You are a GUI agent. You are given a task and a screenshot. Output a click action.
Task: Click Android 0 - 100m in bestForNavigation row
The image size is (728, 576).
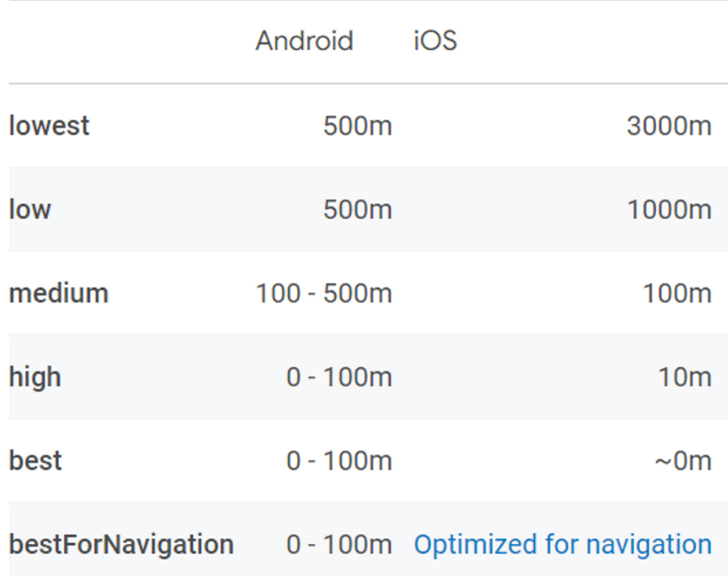point(340,545)
